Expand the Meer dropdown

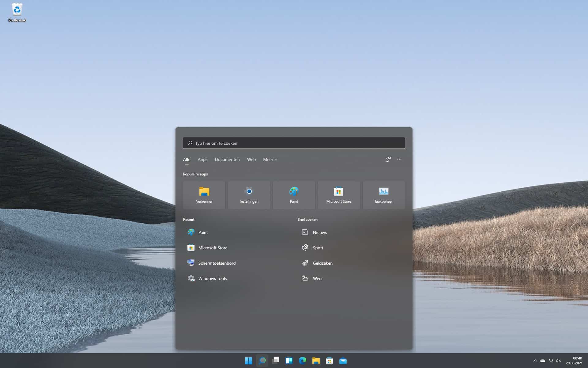269,159
